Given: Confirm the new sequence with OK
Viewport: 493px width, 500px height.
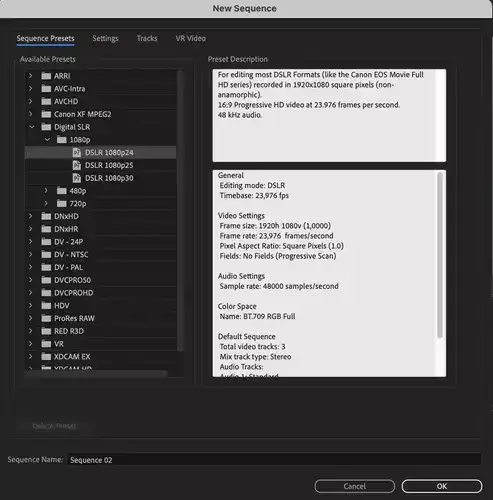Looking at the screenshot, I should [442, 486].
